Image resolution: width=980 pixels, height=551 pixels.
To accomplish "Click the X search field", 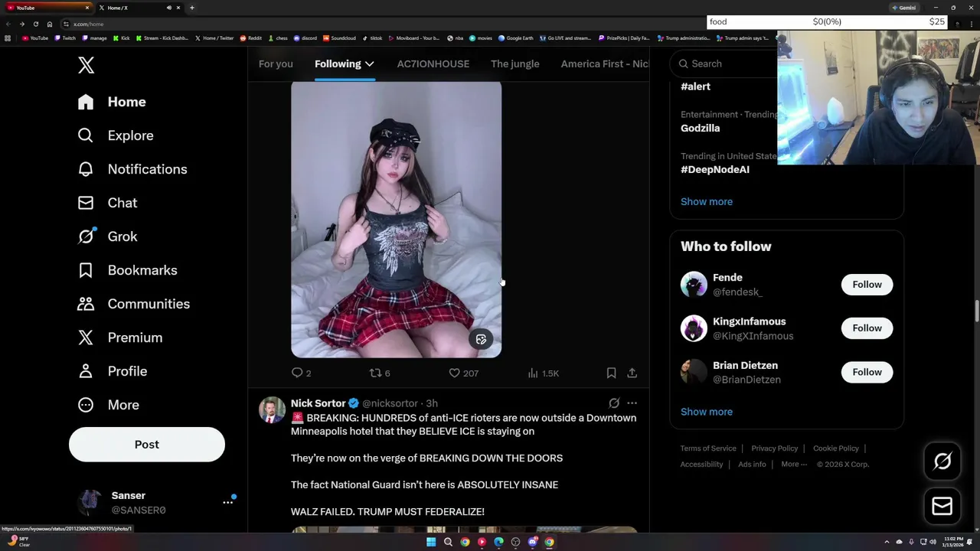I will 724,64.
